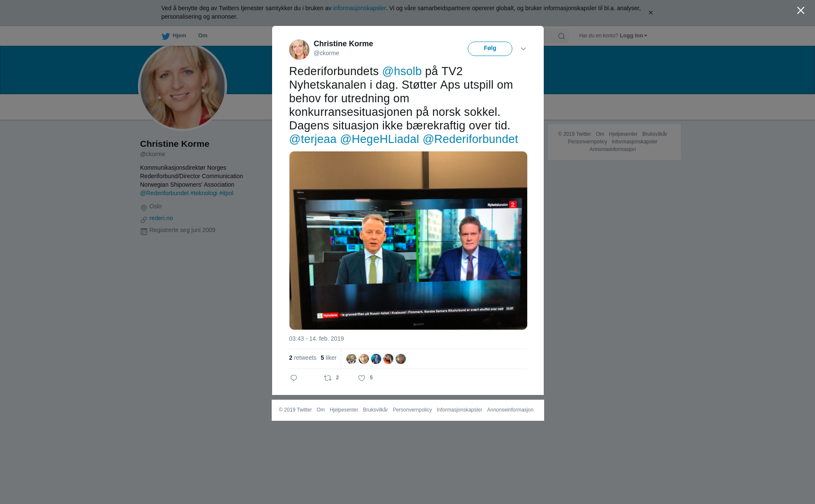Open the Om menu item

pyautogui.click(x=202, y=36)
